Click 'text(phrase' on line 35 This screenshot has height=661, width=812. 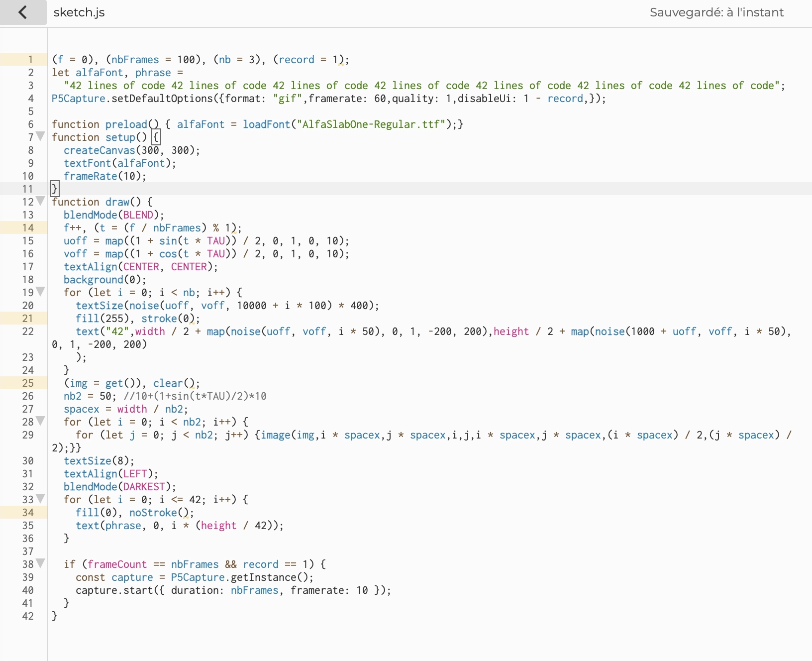point(108,526)
